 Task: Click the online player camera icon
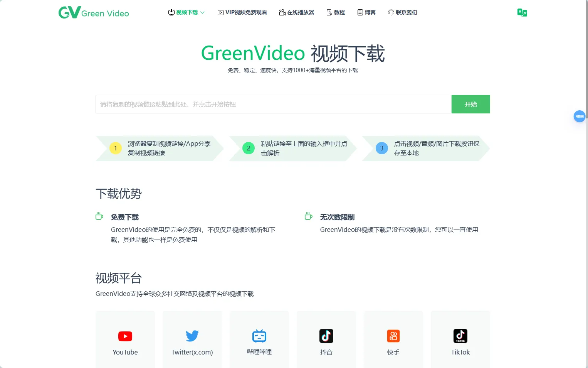click(282, 12)
